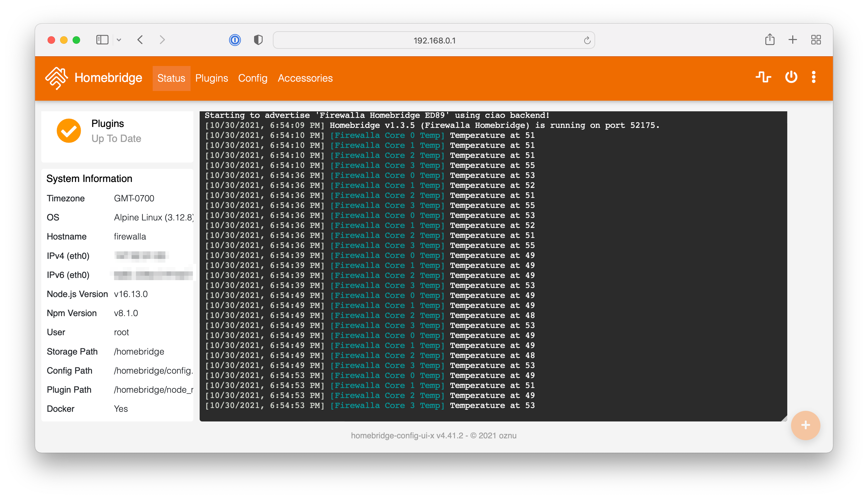Open the Safari share menu
This screenshot has height=499, width=868.
[769, 39]
